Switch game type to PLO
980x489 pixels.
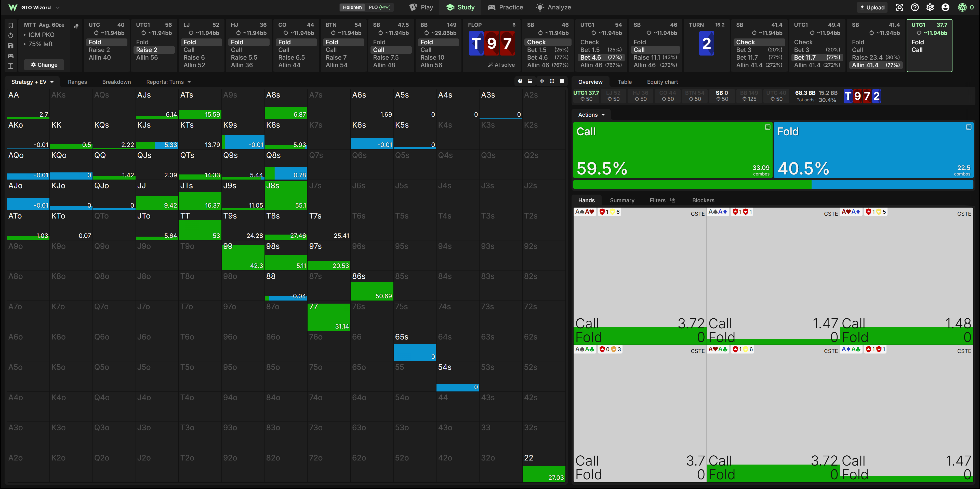pos(379,7)
